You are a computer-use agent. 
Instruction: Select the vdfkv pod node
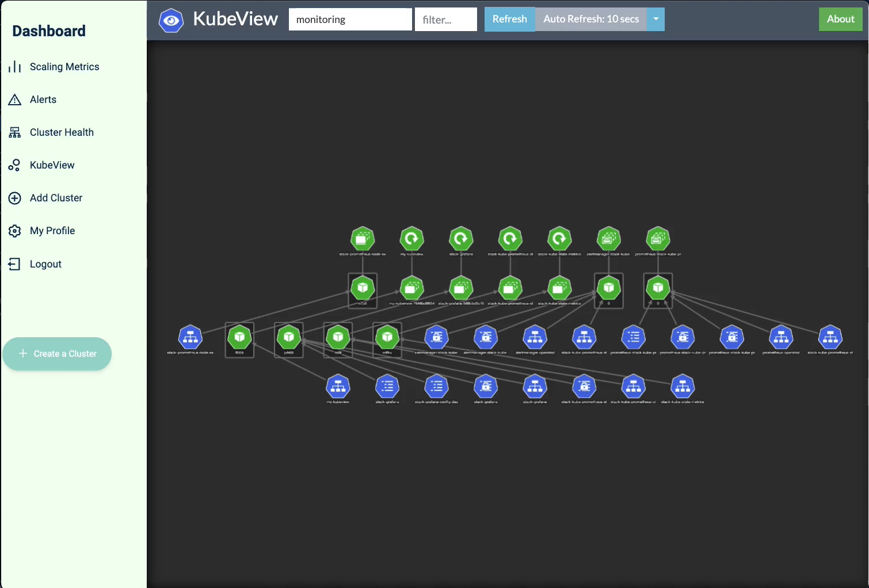387,337
